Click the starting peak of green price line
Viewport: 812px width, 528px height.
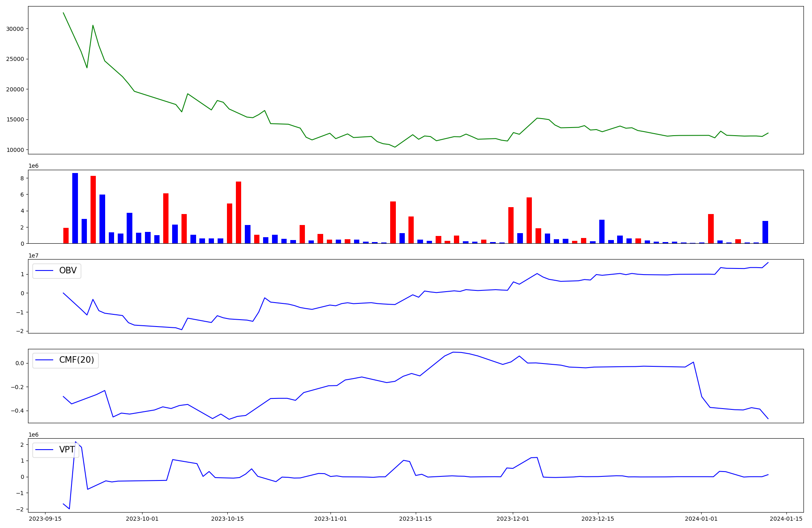point(63,13)
